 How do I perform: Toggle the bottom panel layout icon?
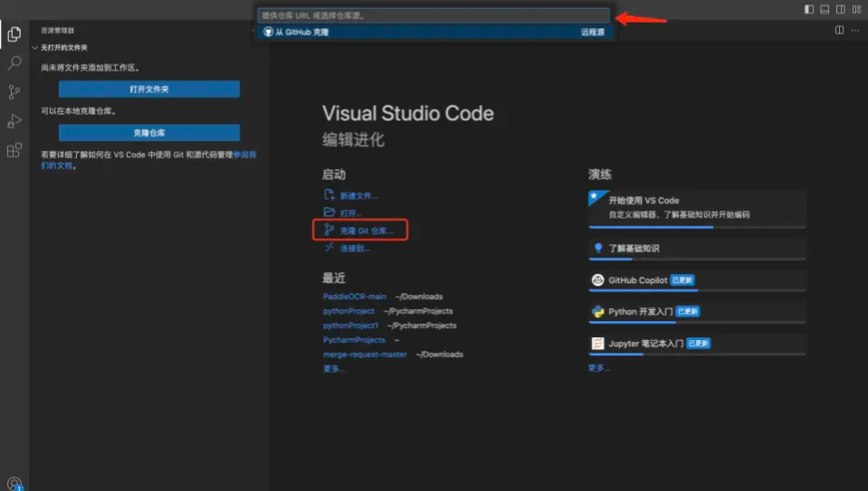click(x=825, y=9)
